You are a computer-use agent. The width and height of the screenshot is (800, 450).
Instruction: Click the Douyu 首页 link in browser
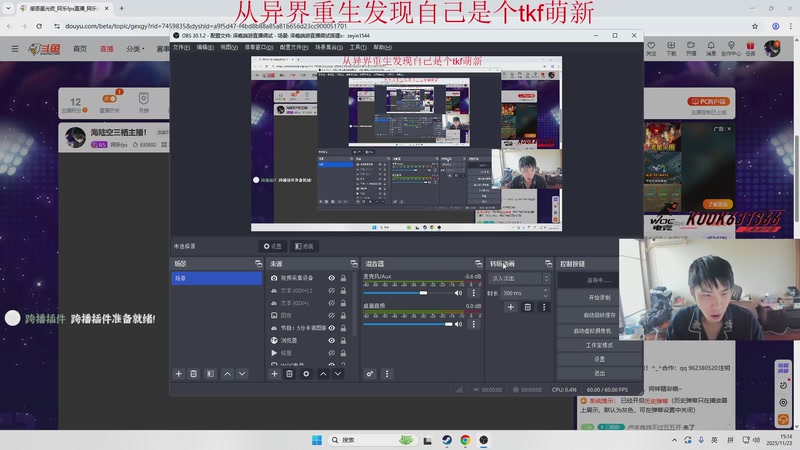coord(80,49)
